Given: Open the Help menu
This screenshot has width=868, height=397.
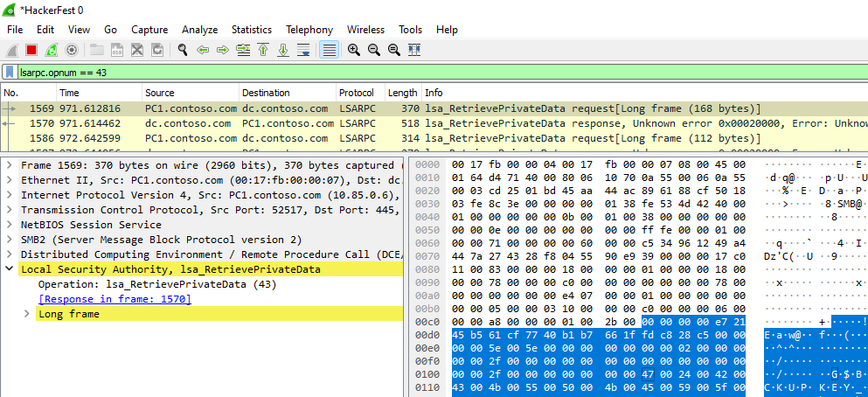Looking at the screenshot, I should tap(447, 30).
